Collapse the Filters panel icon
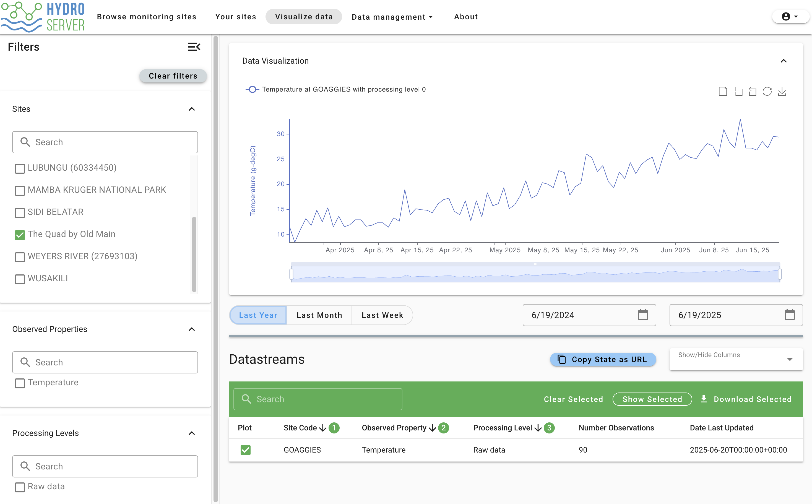The image size is (812, 504). pos(194,47)
